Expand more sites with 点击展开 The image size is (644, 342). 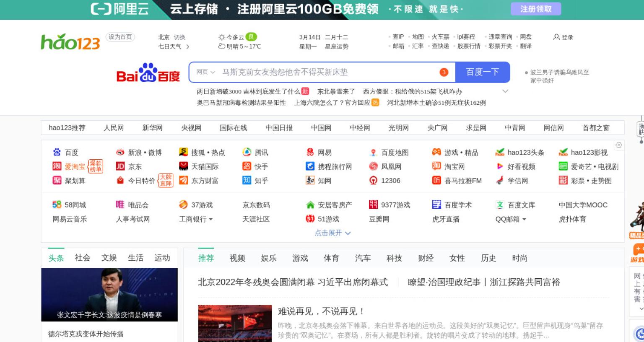coord(332,233)
